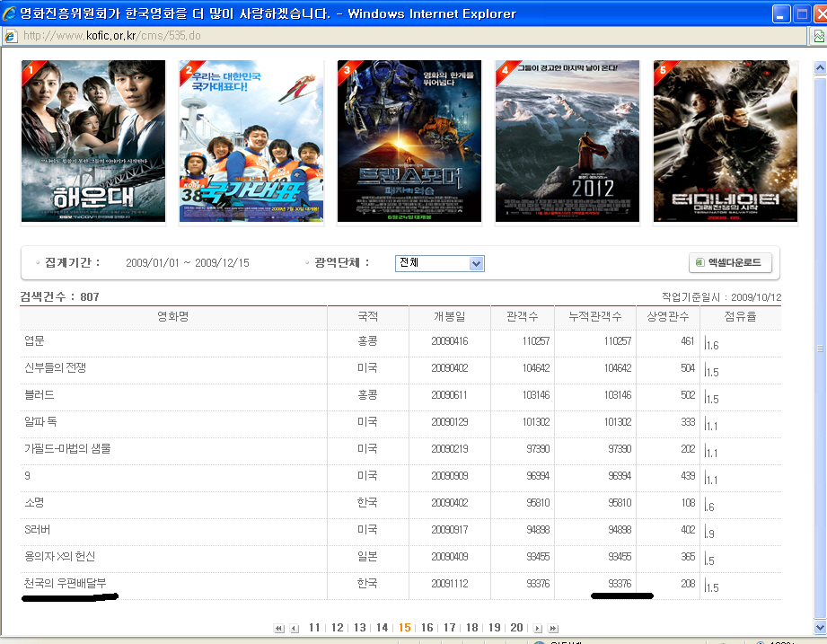
Task: Go to page 11
Action: (x=314, y=628)
